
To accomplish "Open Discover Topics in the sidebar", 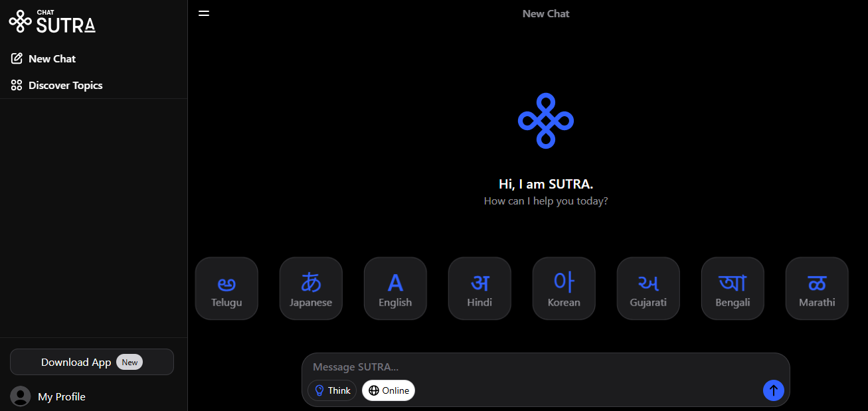I will click(x=57, y=85).
